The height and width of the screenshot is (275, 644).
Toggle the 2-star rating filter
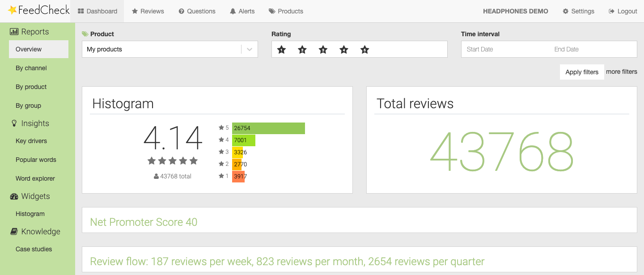click(302, 50)
